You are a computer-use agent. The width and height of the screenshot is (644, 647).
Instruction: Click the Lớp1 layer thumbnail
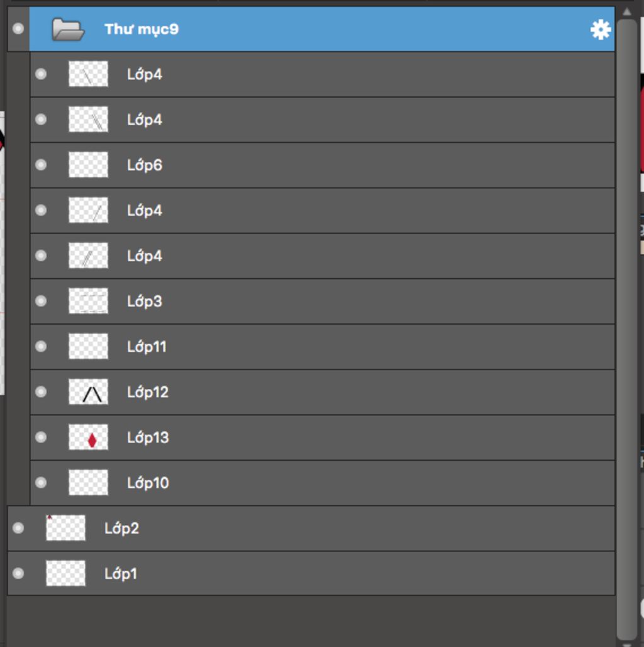point(65,573)
